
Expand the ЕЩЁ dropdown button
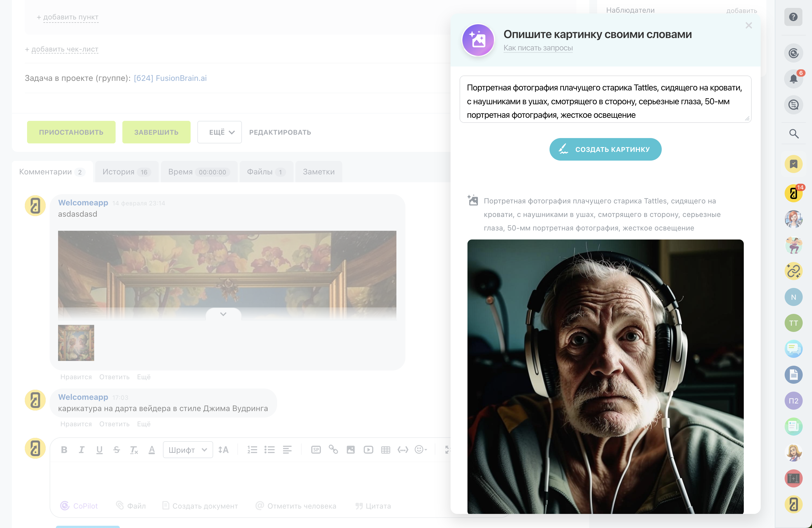point(219,132)
